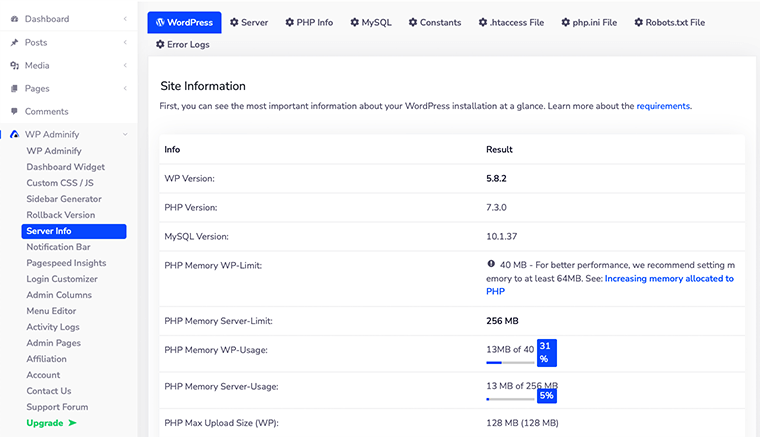Switch to the WordPress tab
The width and height of the screenshot is (760, 437).
pyautogui.click(x=184, y=22)
